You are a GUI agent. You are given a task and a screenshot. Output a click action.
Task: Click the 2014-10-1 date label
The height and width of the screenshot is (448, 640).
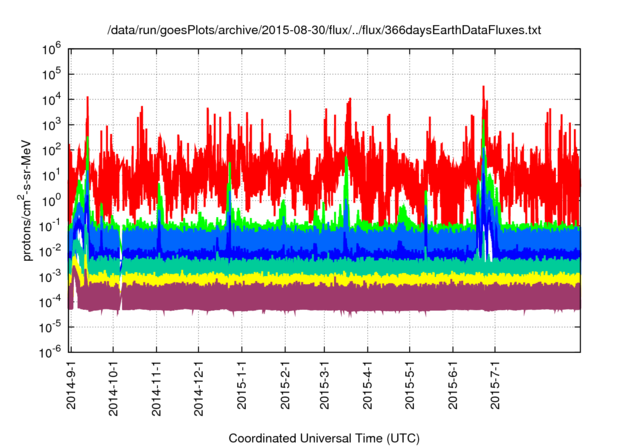coord(113,388)
